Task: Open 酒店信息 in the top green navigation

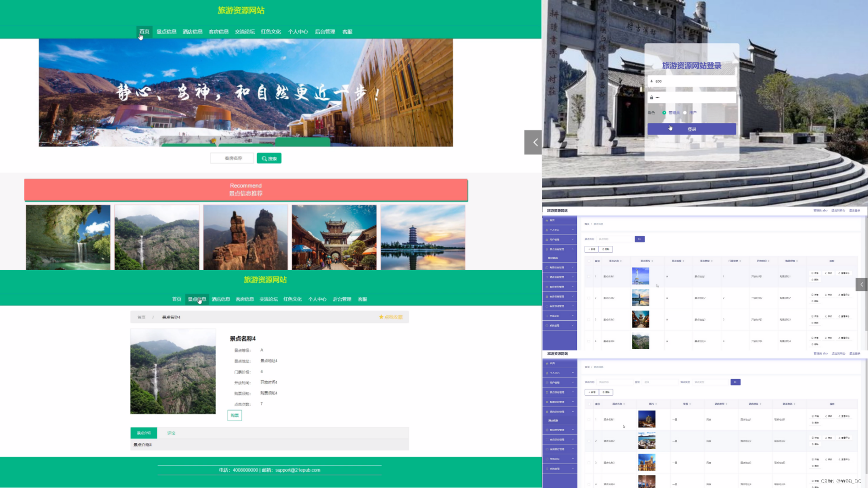Action: coord(193,32)
